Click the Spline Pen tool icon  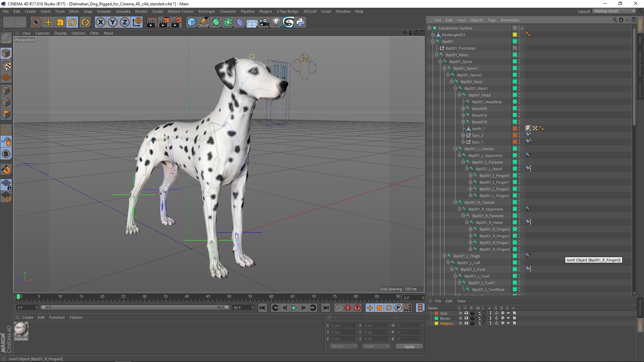[204, 22]
